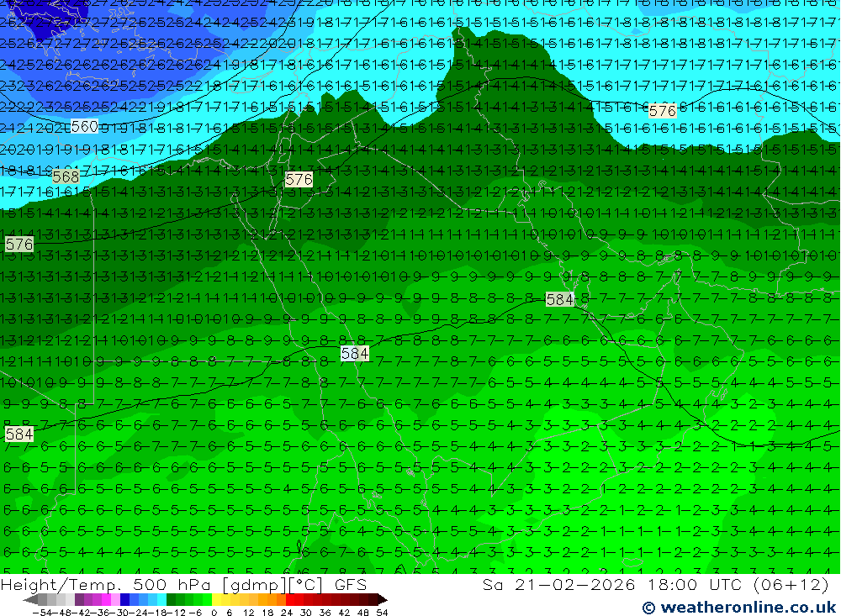Click the 560 contour height label
This screenshot has width=841, height=616.
coord(85,127)
